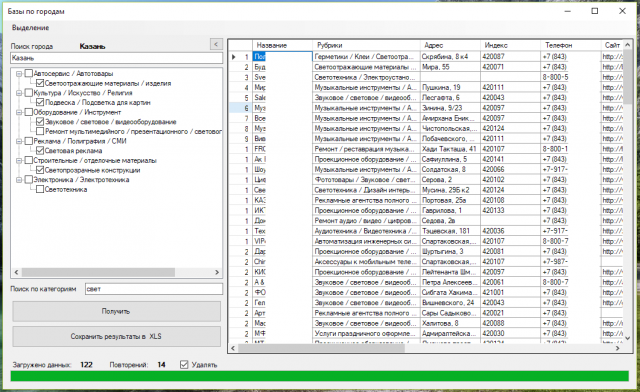
Task: Click the city search input containing Казань
Action: click(x=116, y=58)
